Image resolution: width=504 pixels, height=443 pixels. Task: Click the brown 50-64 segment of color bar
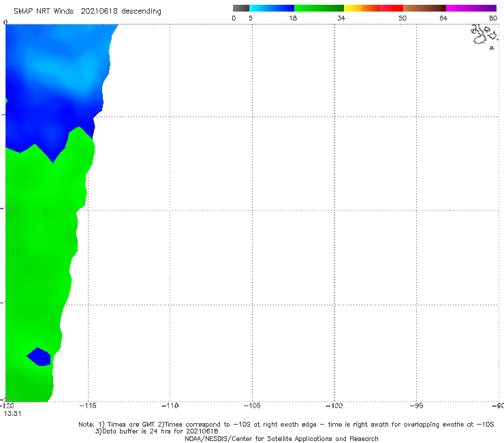click(424, 8)
